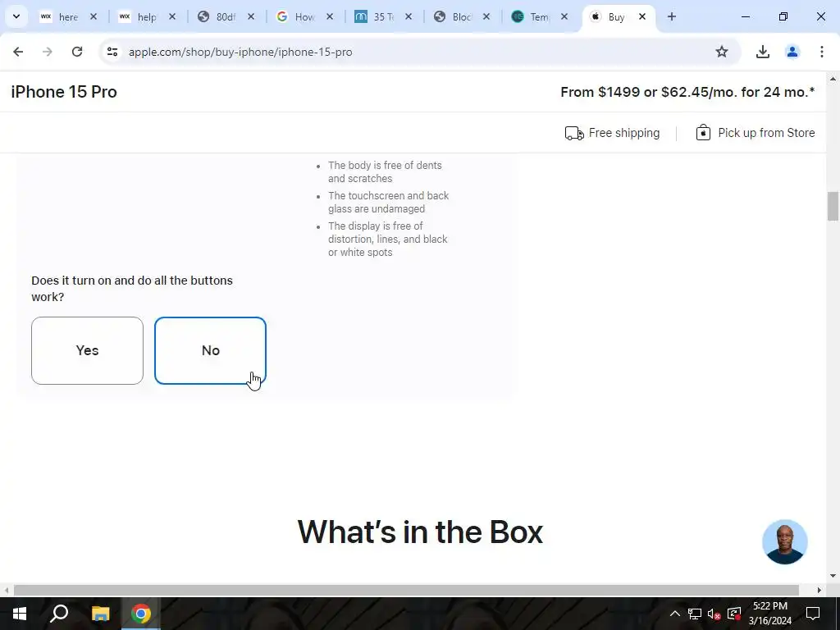The height and width of the screenshot is (630, 840).
Task: Go forward to the next page
Action: (47, 52)
